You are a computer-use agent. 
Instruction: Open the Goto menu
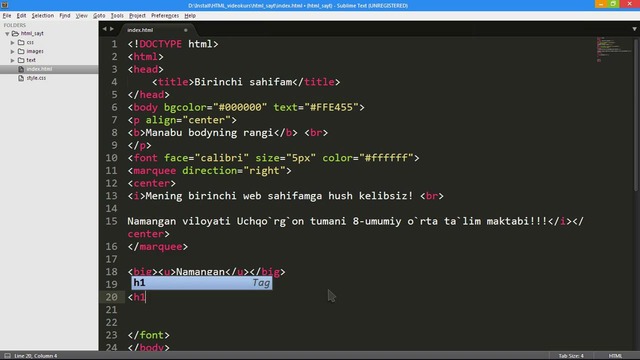(99, 16)
